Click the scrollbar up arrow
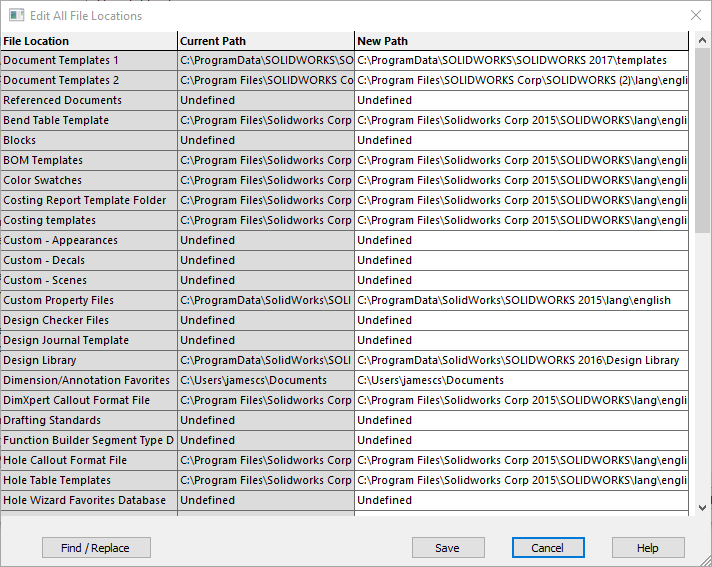Viewport: 712px width, 567px height. (x=702, y=40)
